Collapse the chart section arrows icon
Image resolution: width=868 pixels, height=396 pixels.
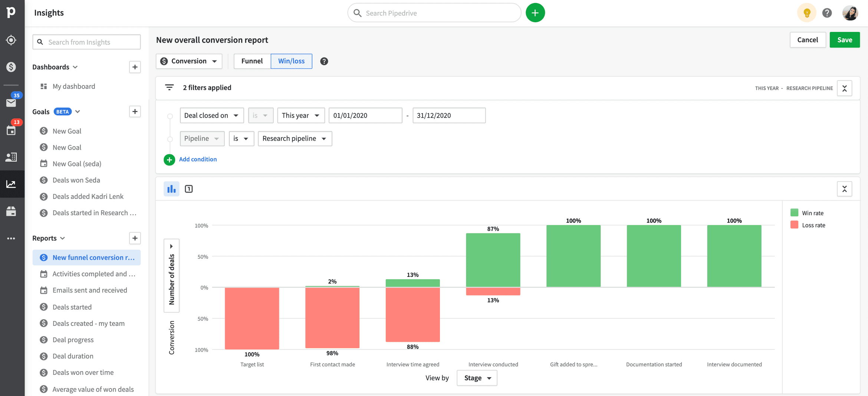tap(844, 189)
